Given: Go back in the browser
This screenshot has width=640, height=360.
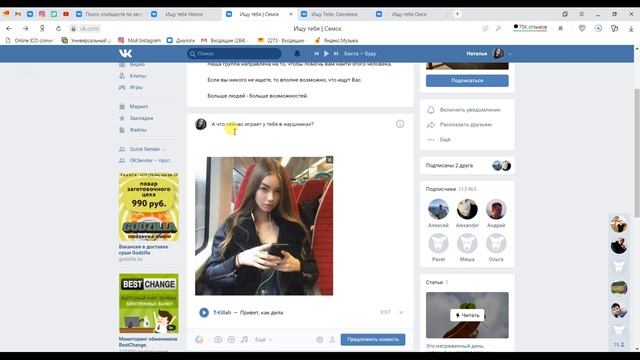Looking at the screenshot, I should 9,29.
